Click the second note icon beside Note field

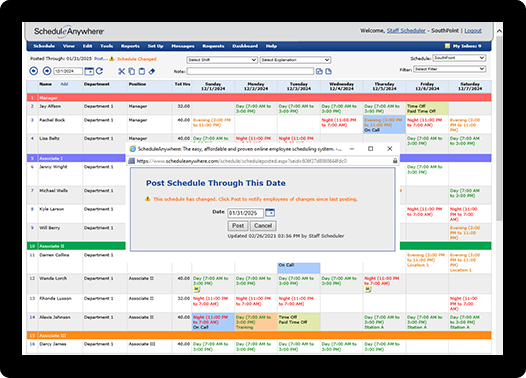coord(328,71)
